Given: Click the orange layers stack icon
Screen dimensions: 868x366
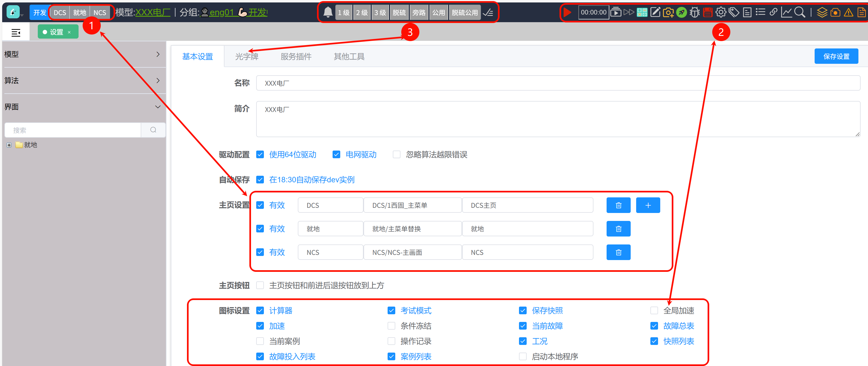Looking at the screenshot, I should 822,13.
